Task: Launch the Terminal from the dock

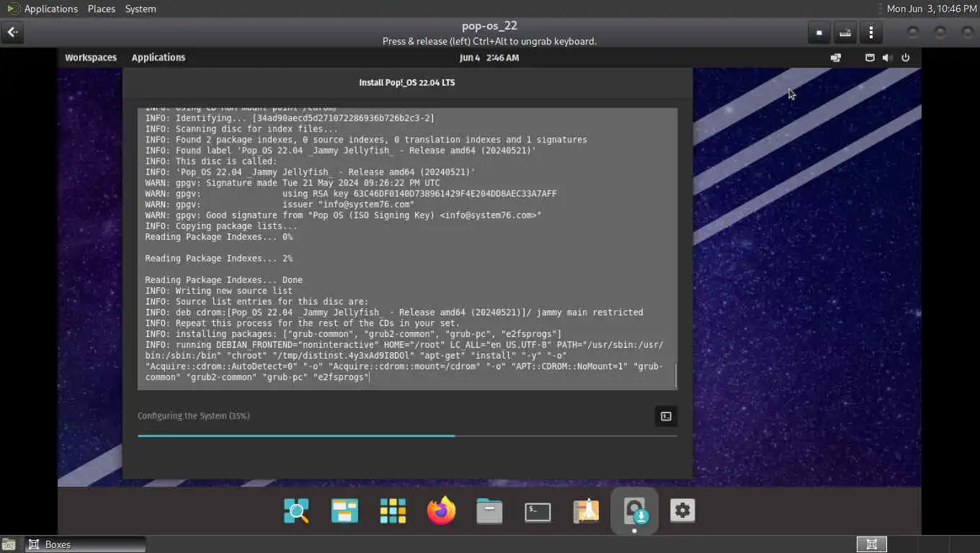Action: coord(538,511)
